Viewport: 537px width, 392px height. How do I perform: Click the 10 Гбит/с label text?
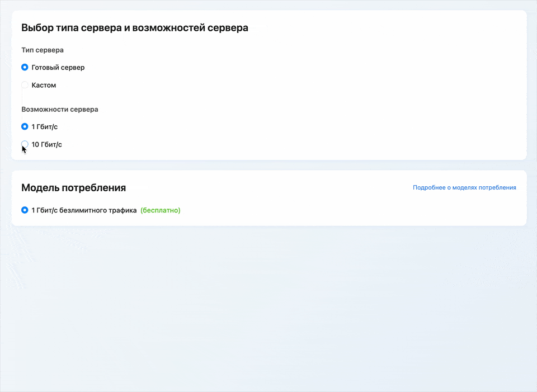(x=48, y=144)
